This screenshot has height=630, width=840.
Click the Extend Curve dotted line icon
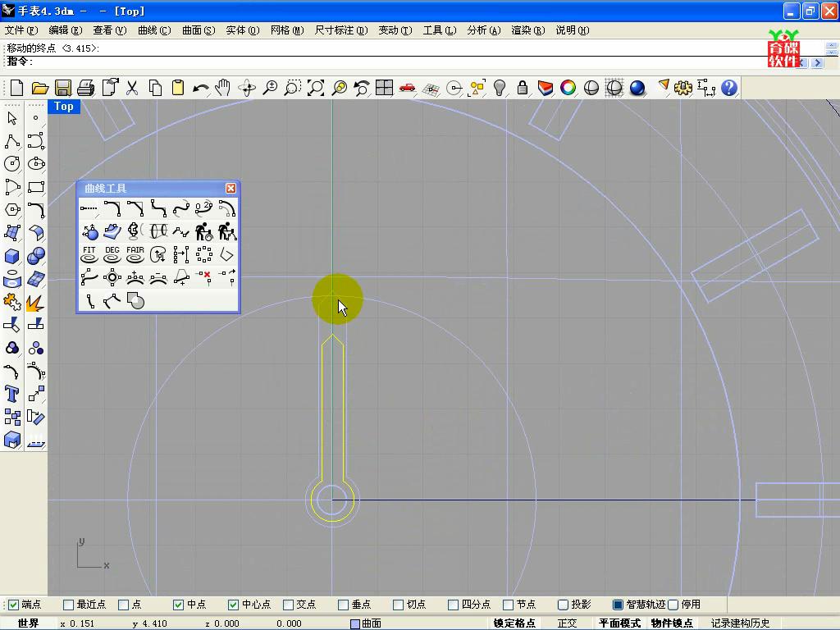pyautogui.click(x=89, y=208)
